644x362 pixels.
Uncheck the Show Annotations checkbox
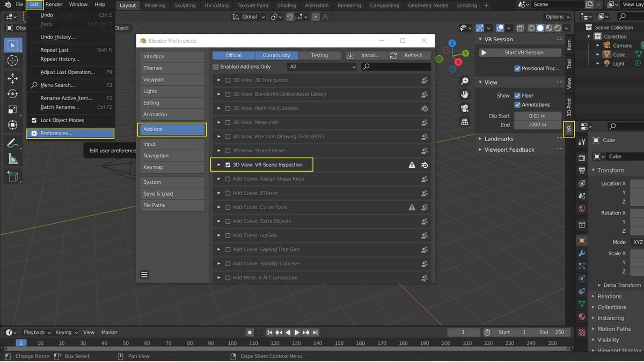click(x=517, y=105)
